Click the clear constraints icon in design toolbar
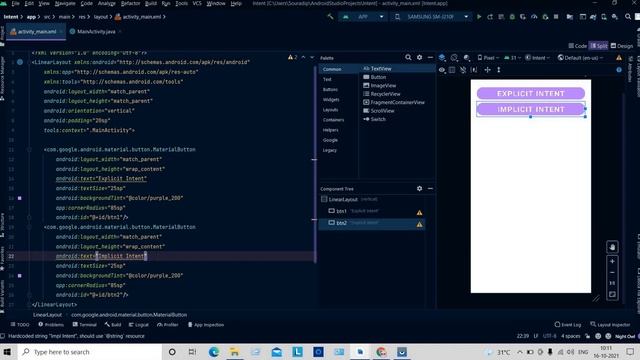Viewport: 640px width, 360px height. [x=463, y=70]
